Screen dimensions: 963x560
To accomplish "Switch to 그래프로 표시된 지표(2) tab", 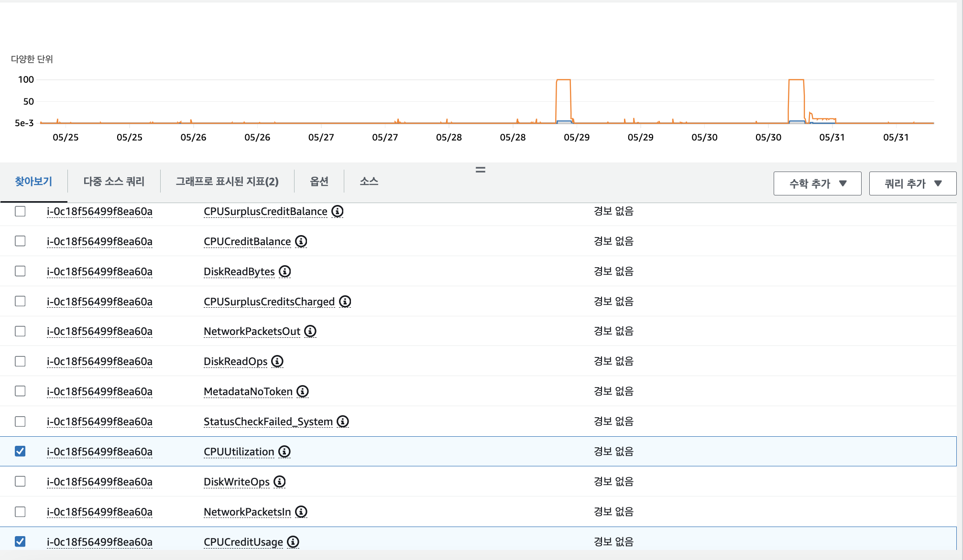I will [x=227, y=182].
